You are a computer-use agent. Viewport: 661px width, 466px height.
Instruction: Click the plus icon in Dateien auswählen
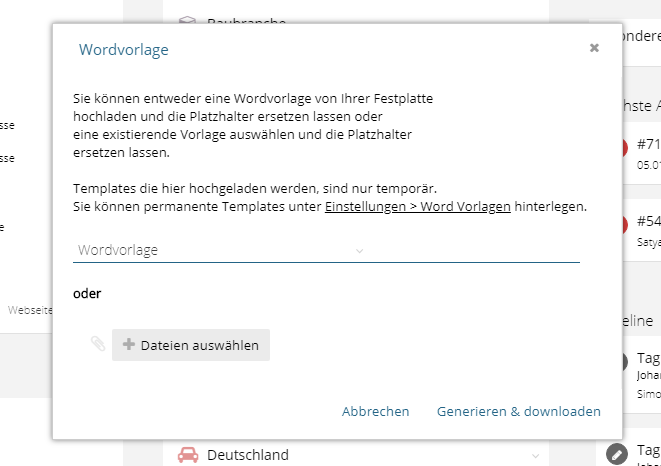pos(129,344)
